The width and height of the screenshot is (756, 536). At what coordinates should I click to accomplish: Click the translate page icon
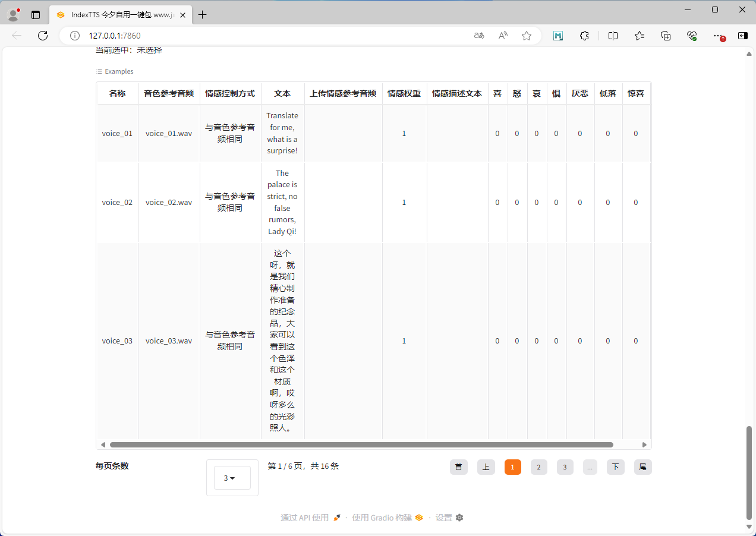[479, 36]
